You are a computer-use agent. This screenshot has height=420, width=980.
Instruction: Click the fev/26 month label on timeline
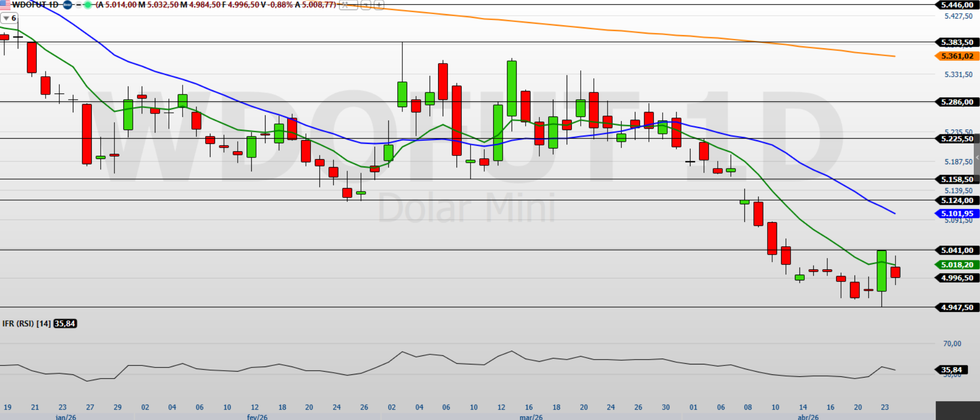(257, 417)
